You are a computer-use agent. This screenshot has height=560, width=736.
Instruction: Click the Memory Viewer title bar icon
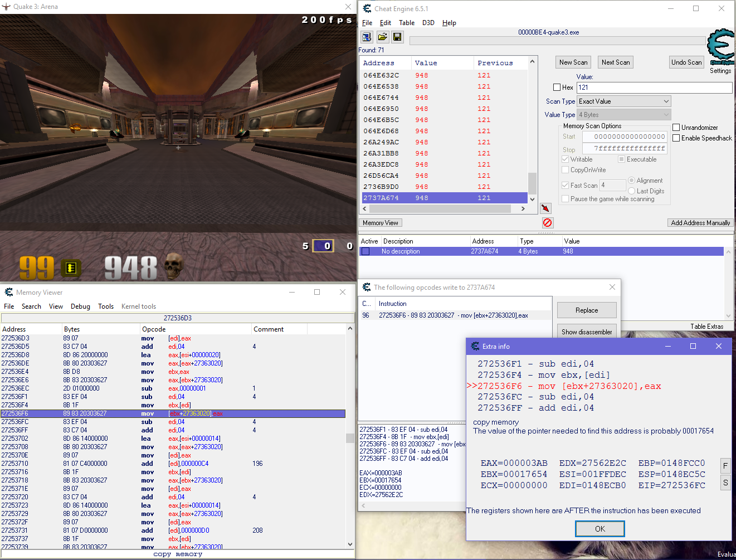[x=9, y=292]
